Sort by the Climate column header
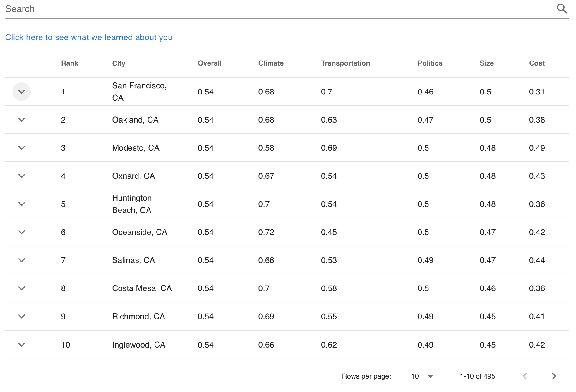The image size is (576, 392). [271, 63]
